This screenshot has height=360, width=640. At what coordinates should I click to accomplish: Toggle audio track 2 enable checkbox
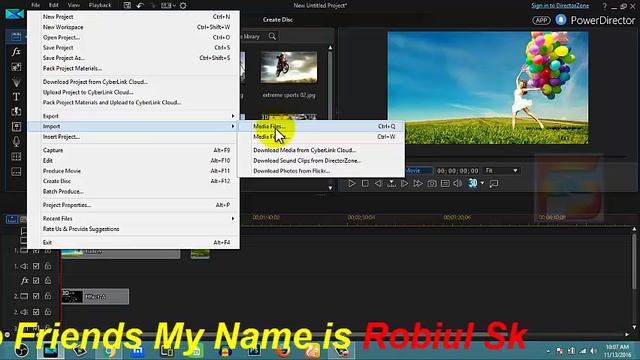(x=36, y=312)
